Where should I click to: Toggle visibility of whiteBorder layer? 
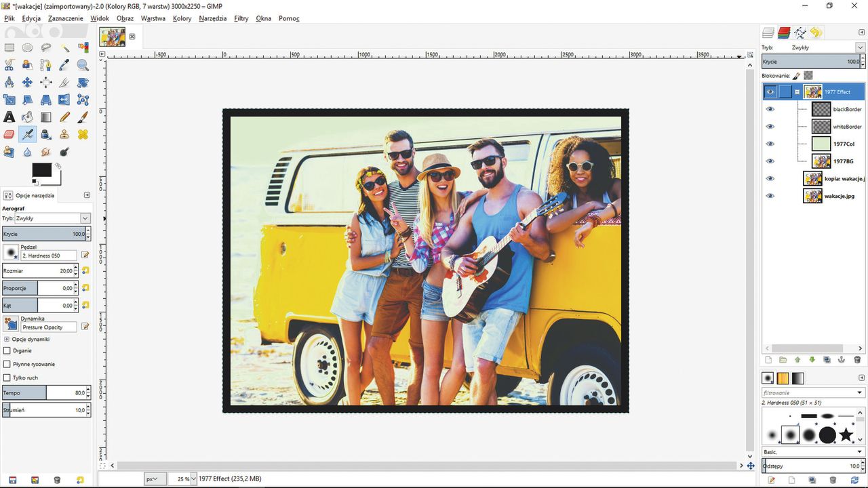[x=770, y=127]
